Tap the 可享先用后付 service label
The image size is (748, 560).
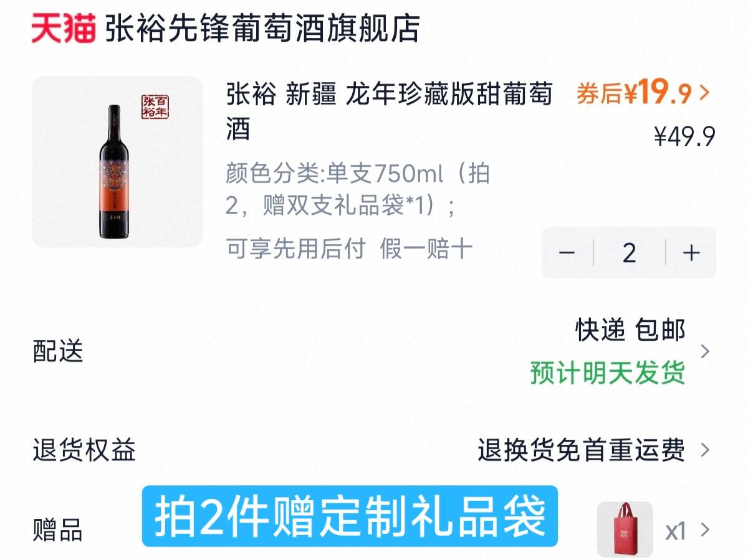(295, 249)
